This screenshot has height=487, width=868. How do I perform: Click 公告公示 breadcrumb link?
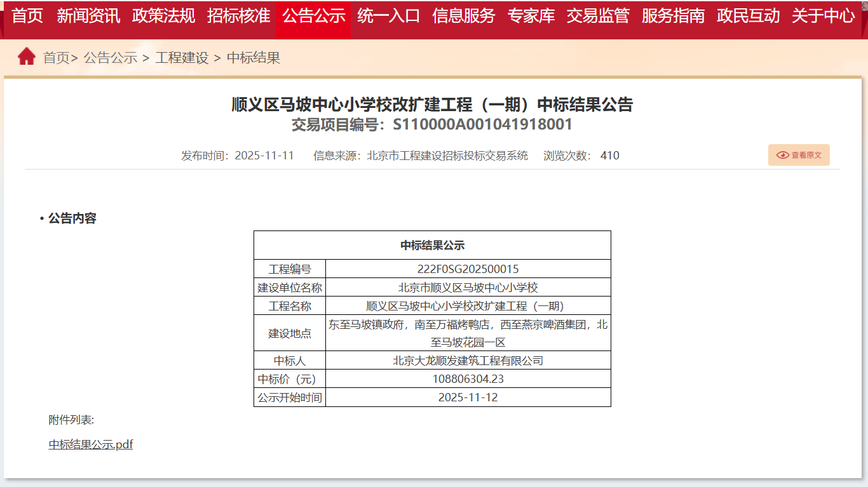click(x=111, y=58)
